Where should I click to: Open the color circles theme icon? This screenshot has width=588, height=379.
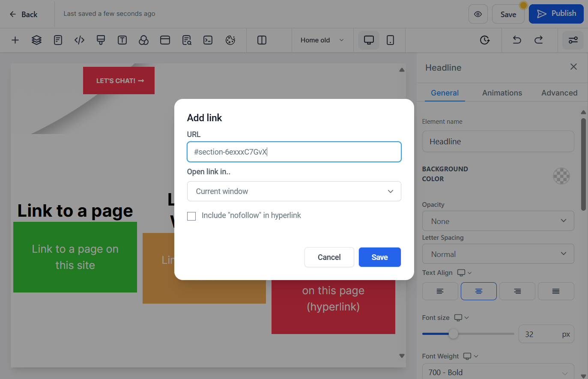tap(143, 40)
